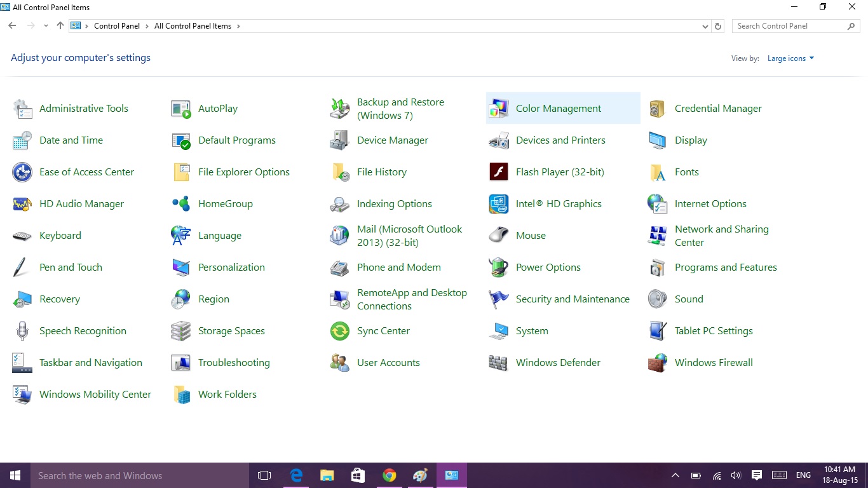Open recent locations dropdown beside Forward button

tap(46, 26)
